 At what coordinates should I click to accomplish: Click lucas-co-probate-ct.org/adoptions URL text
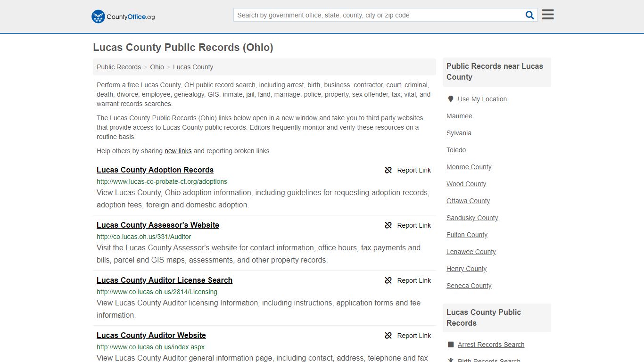coord(162,181)
